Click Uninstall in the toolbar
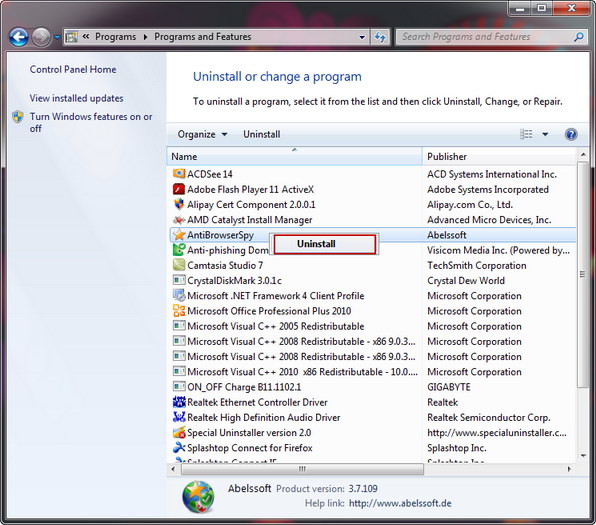This screenshot has width=596, height=525. tap(262, 134)
